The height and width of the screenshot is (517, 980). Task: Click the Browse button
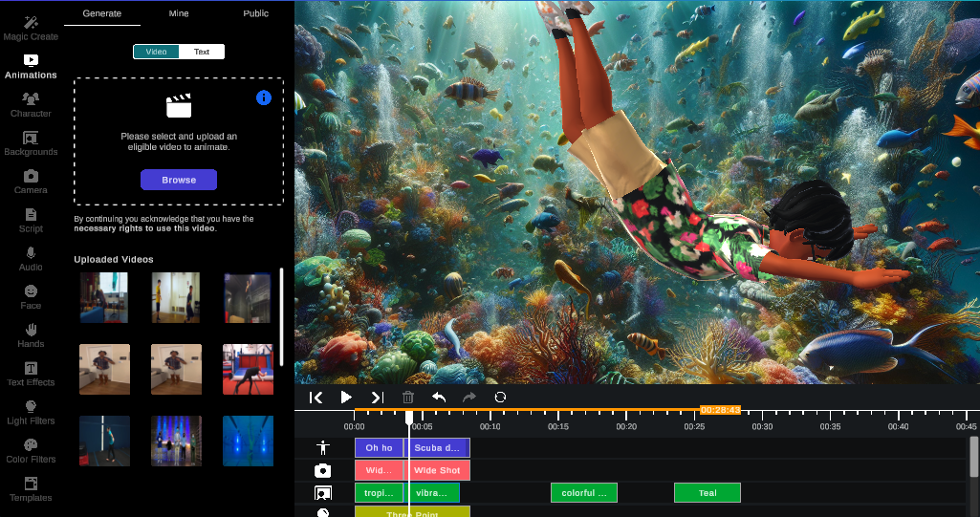click(179, 180)
